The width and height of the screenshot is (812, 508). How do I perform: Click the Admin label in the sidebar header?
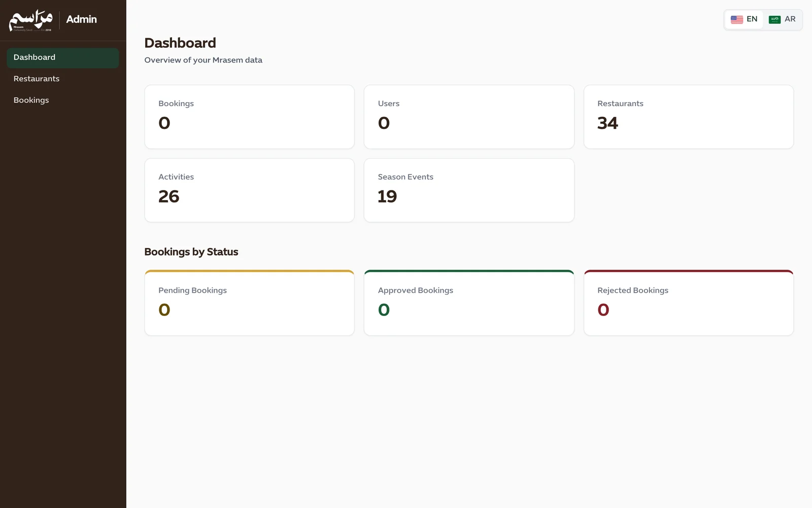coord(81,19)
